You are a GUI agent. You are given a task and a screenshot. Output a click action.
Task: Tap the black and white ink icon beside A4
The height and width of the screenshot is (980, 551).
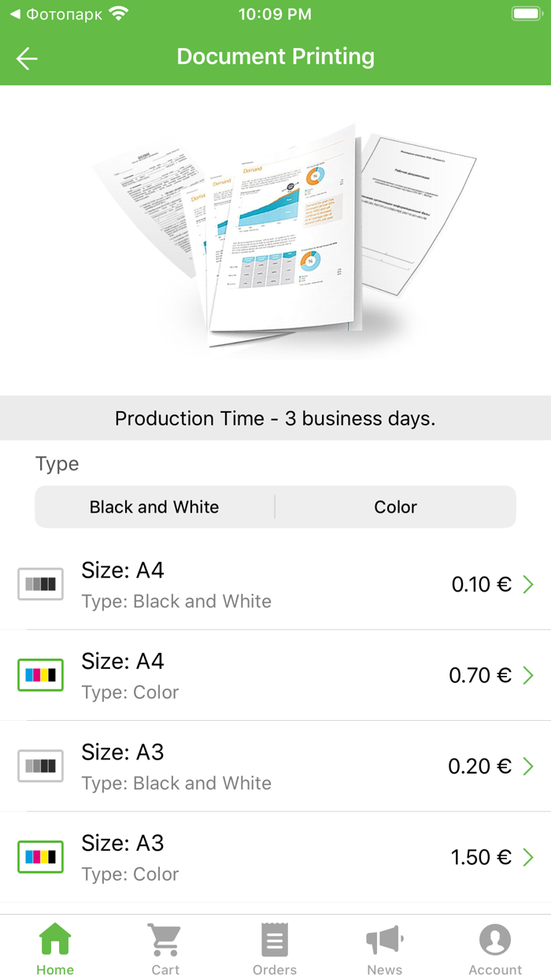point(40,585)
